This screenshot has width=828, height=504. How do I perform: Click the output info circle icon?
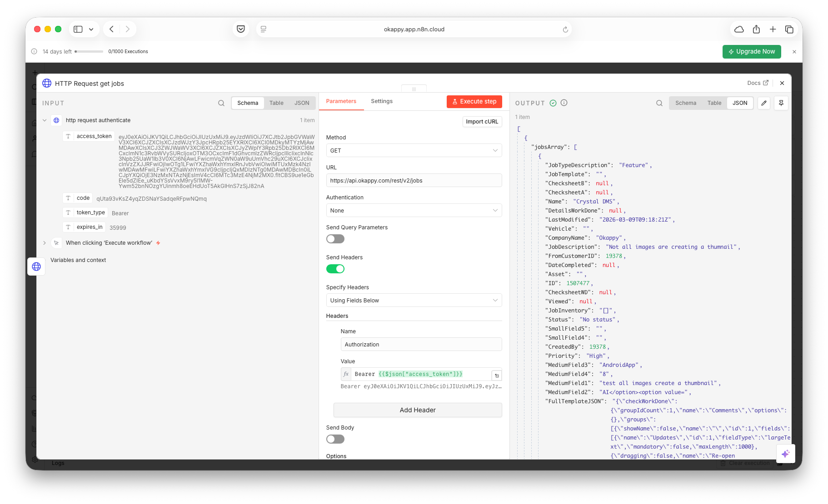[564, 103]
